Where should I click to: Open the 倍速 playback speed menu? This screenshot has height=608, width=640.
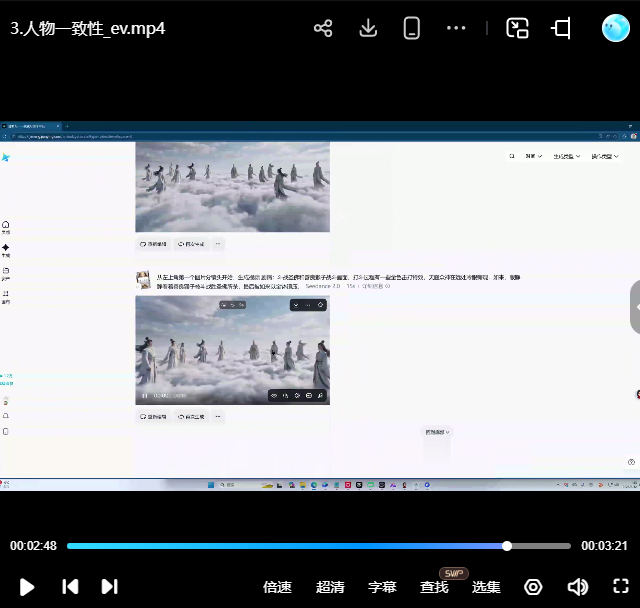pos(277,587)
